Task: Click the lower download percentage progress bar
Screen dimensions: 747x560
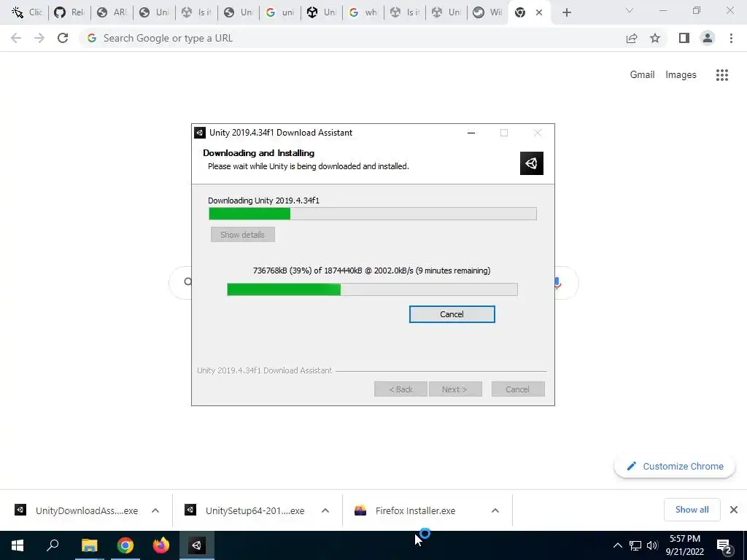Action: click(372, 289)
